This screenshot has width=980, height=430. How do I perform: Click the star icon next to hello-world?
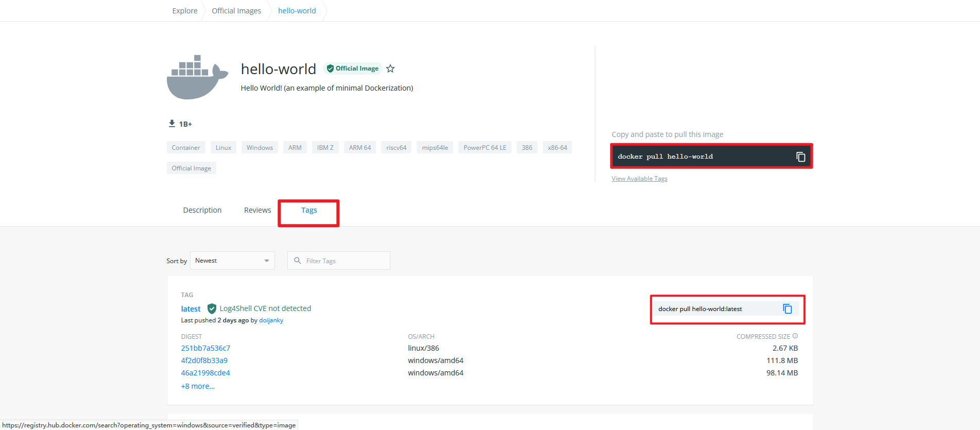(390, 68)
